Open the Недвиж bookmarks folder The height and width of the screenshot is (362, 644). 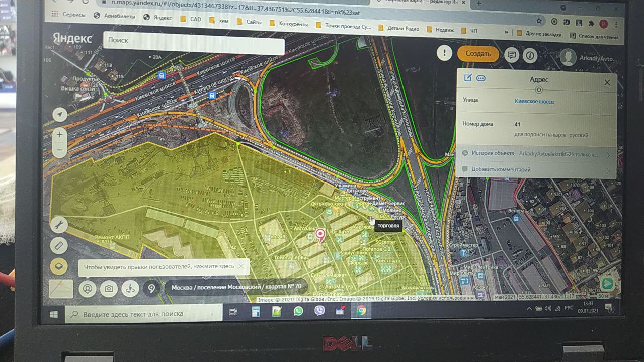pos(440,30)
